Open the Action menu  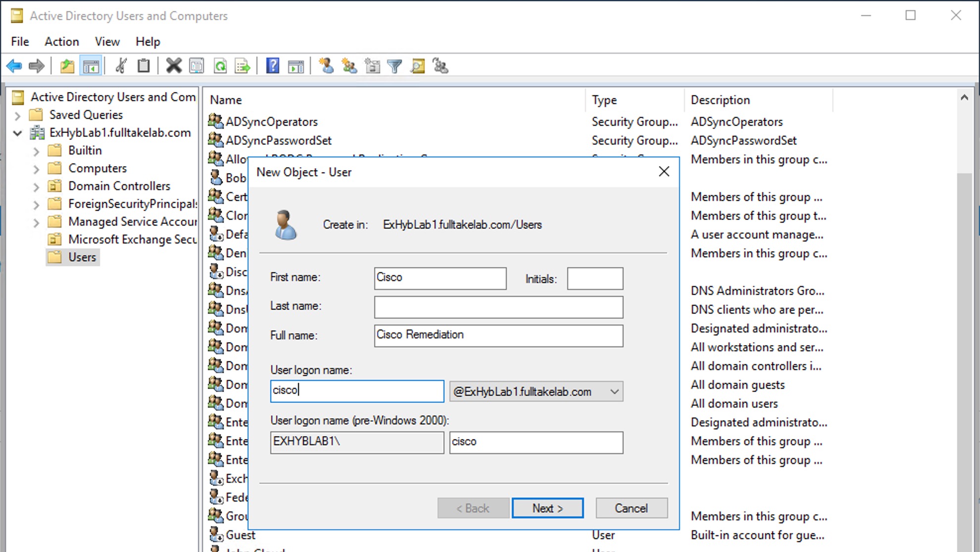(x=61, y=42)
